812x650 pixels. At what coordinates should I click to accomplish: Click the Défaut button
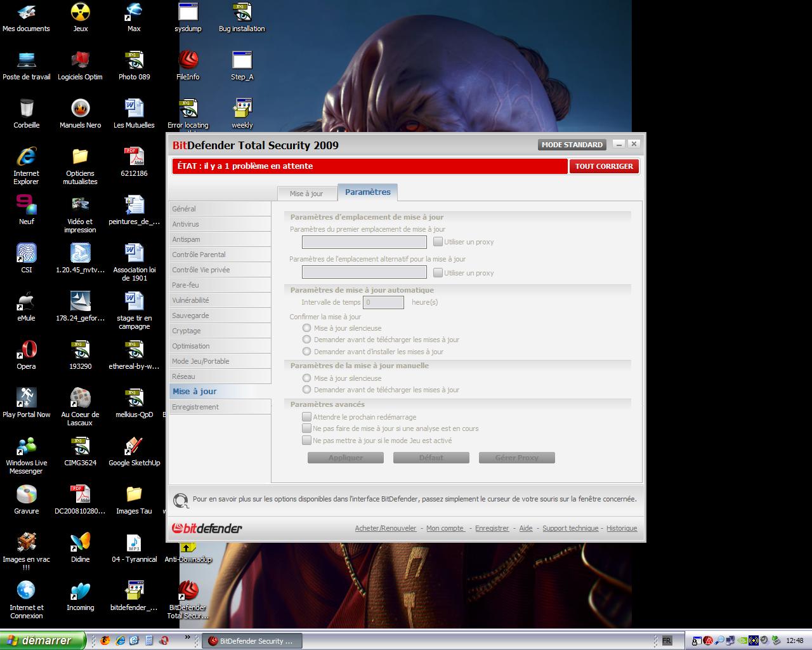click(431, 458)
